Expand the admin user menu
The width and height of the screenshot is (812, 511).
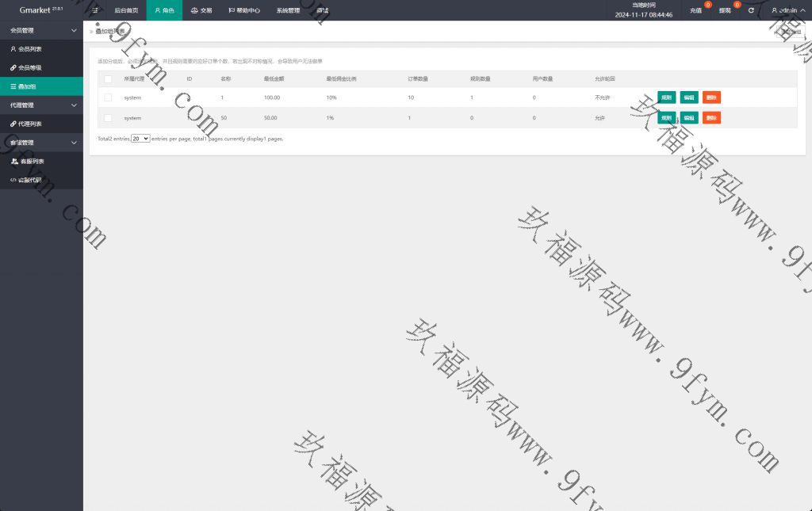pos(785,10)
